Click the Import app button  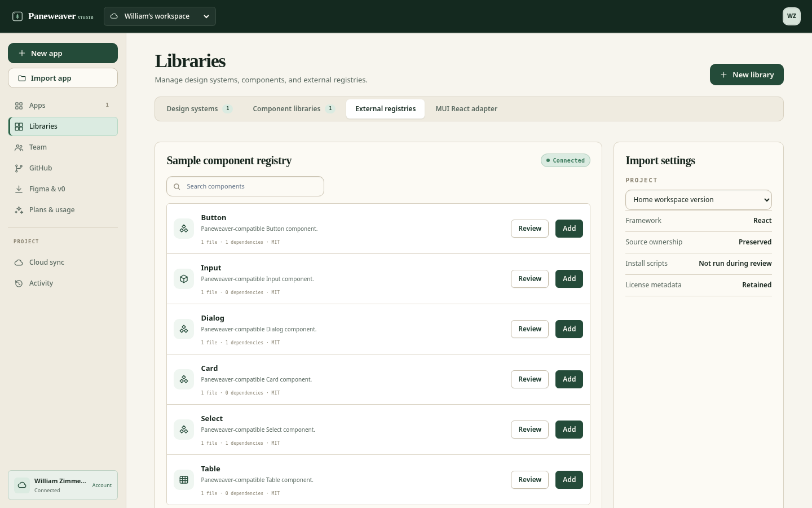pyautogui.click(x=63, y=78)
